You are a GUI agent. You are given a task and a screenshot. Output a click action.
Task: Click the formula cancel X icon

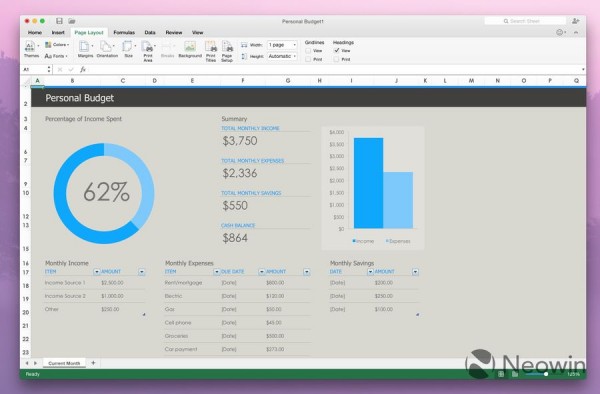[x=60, y=69]
